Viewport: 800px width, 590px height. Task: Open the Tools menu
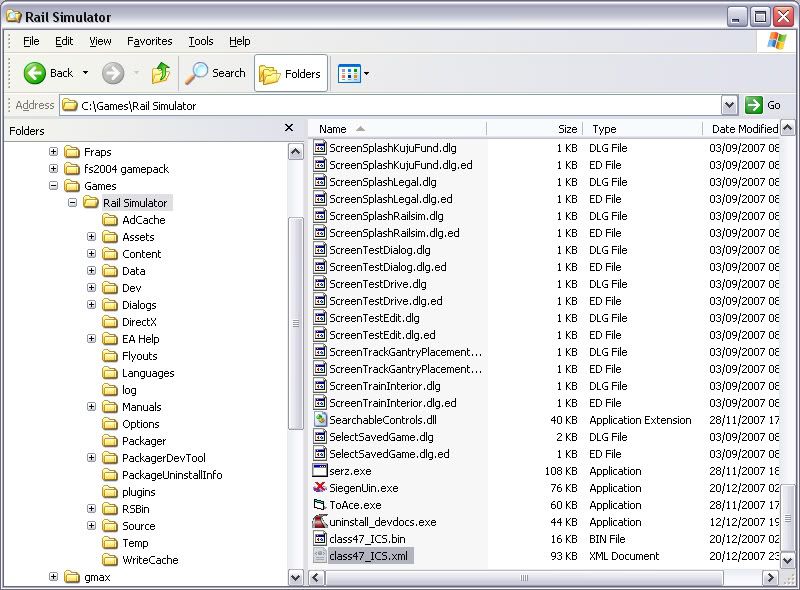[x=201, y=41]
